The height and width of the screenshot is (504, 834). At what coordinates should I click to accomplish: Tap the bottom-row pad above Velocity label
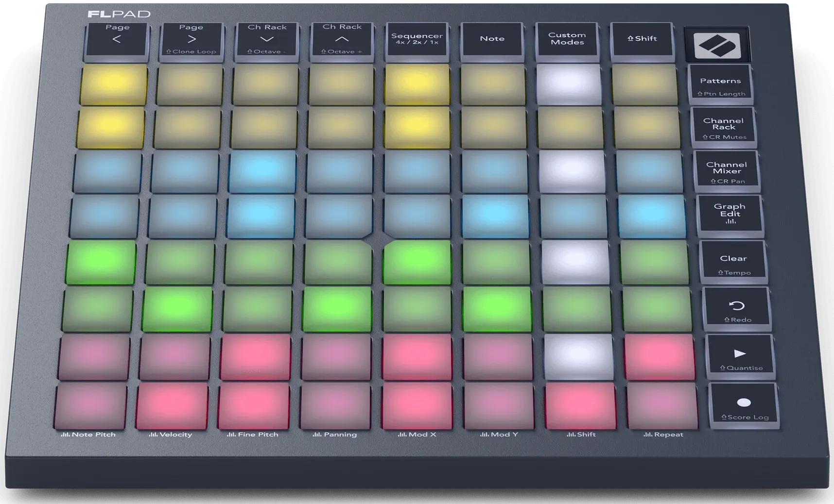click(172, 406)
